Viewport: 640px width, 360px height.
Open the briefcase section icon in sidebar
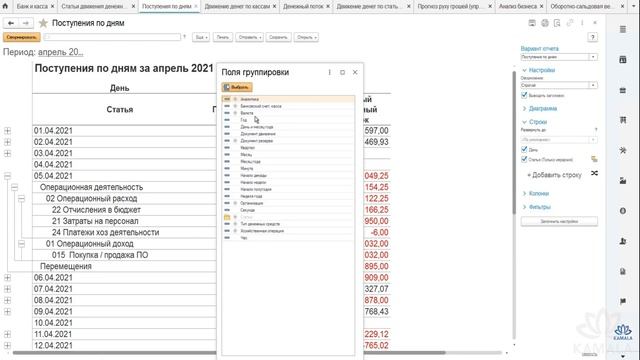pyautogui.click(x=622, y=90)
